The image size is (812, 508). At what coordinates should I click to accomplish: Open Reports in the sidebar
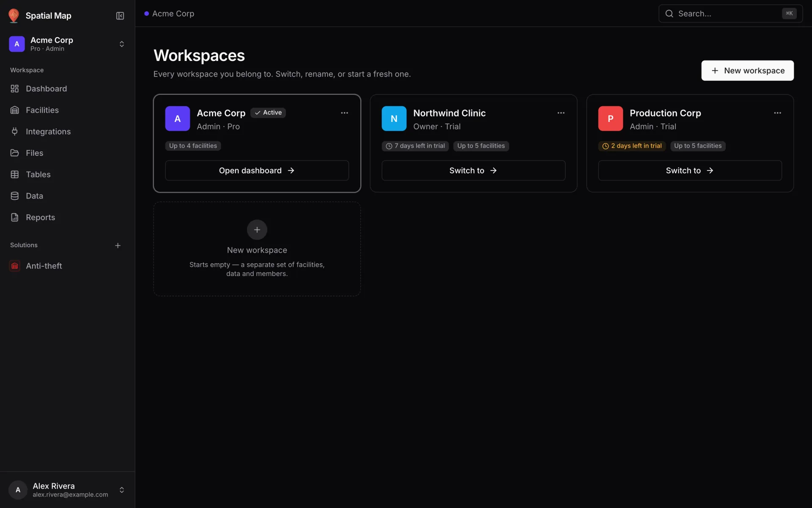[67, 217]
